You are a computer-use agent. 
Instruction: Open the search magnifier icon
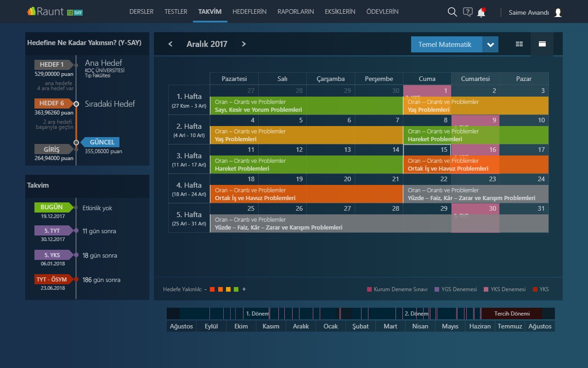452,12
